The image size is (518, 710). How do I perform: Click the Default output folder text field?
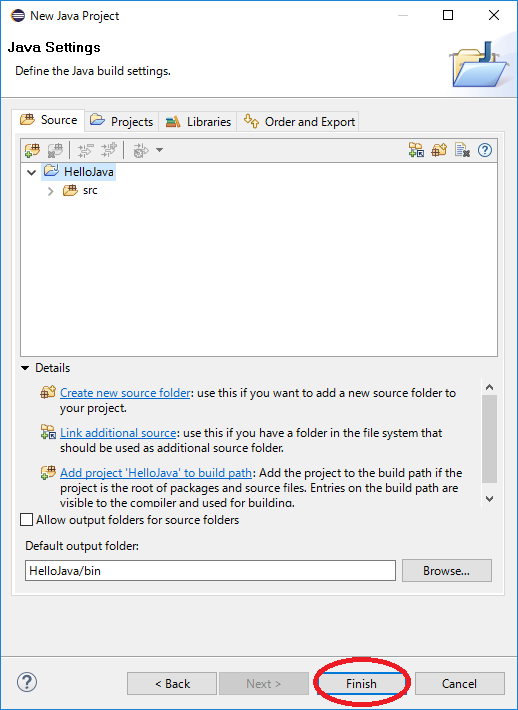pyautogui.click(x=210, y=571)
